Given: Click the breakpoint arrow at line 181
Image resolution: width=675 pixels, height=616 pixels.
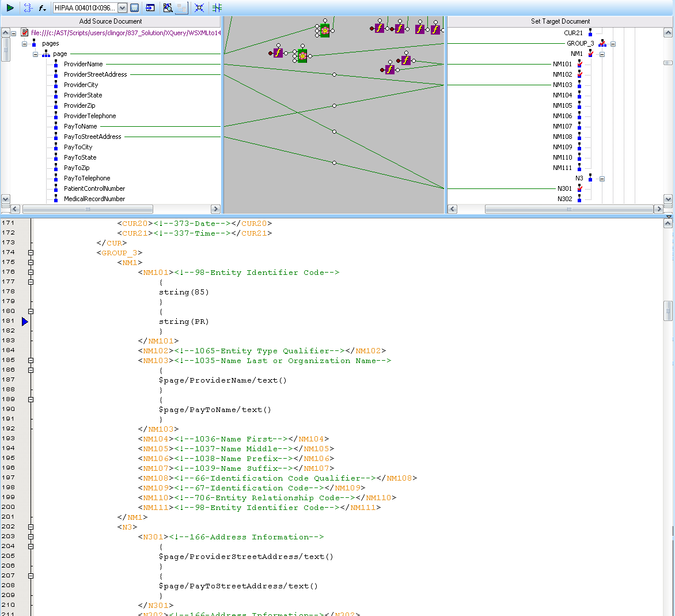Looking at the screenshot, I should click(x=25, y=322).
